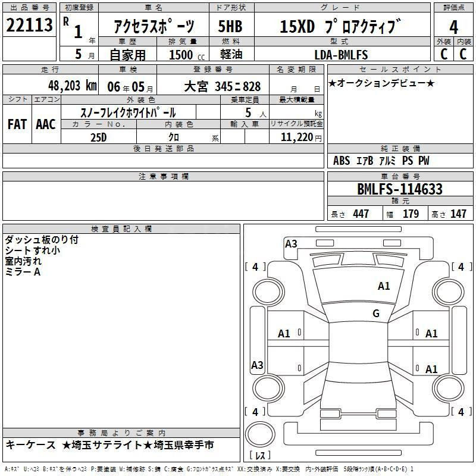Click the レス spare tire label

pos(260,455)
